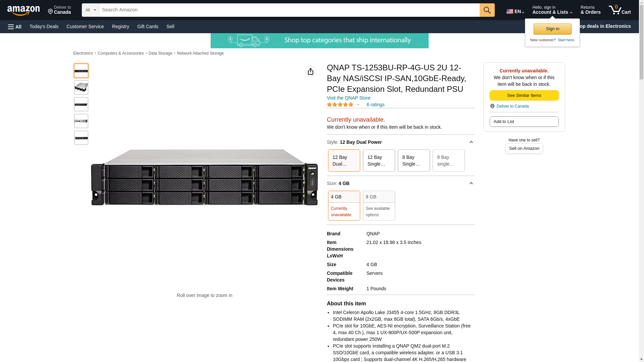Open Gift Cards in the nav bar
Viewport: 644px width, 362px height.
(148, 26)
